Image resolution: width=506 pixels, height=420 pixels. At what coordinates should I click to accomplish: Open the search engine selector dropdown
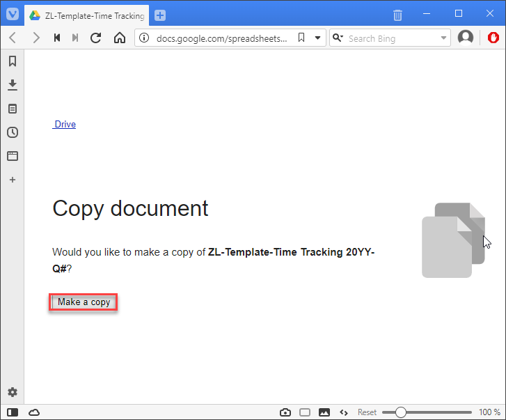pyautogui.click(x=338, y=38)
